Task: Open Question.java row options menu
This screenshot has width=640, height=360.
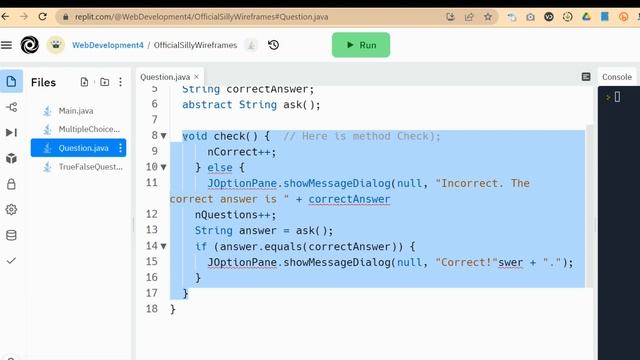Action: 120,148
